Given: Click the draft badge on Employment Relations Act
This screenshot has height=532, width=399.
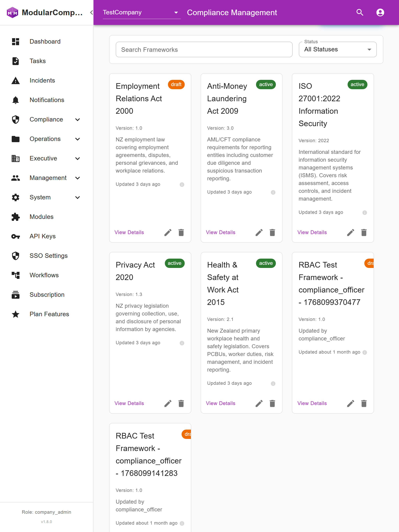Looking at the screenshot, I should click(176, 85).
